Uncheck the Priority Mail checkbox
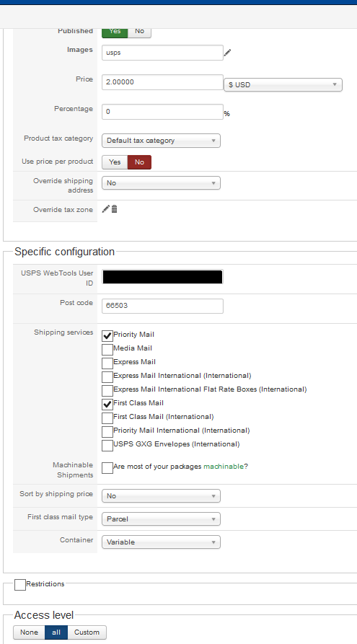 coord(107,336)
